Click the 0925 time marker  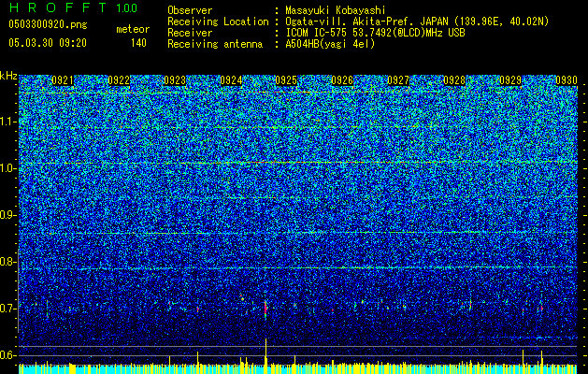pyautogui.click(x=286, y=80)
